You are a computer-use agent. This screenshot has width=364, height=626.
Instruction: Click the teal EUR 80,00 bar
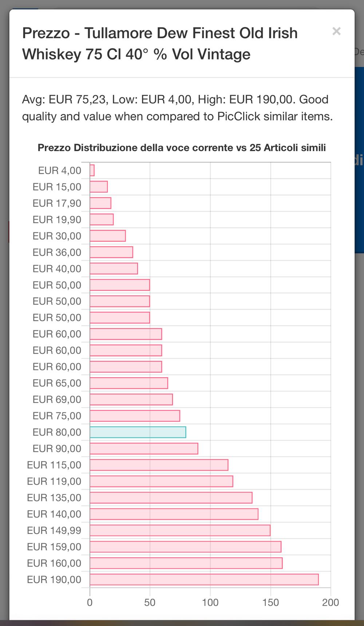[x=138, y=432]
